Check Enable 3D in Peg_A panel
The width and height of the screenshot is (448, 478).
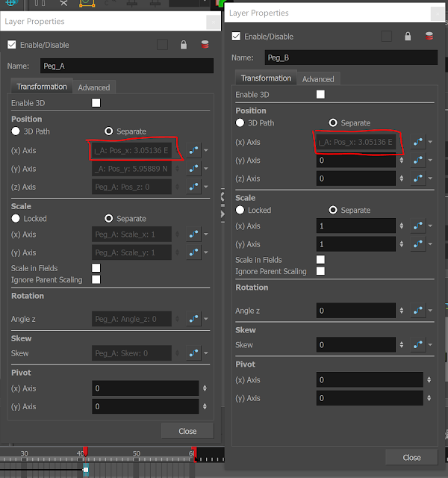pyautogui.click(x=96, y=103)
